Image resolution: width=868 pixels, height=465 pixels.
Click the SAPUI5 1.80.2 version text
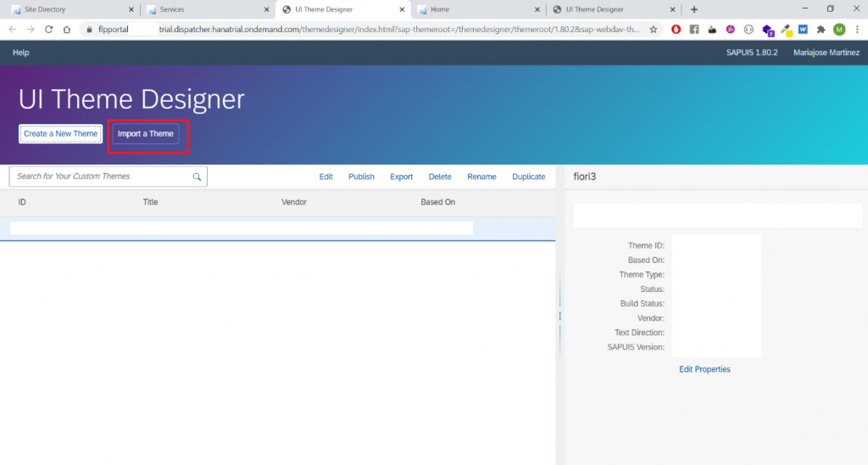tap(752, 53)
